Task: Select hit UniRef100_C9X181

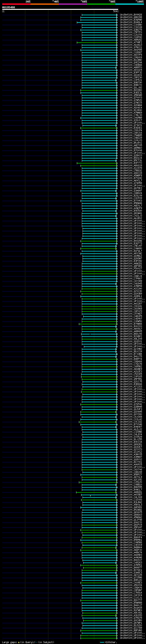Action: click(x=131, y=306)
